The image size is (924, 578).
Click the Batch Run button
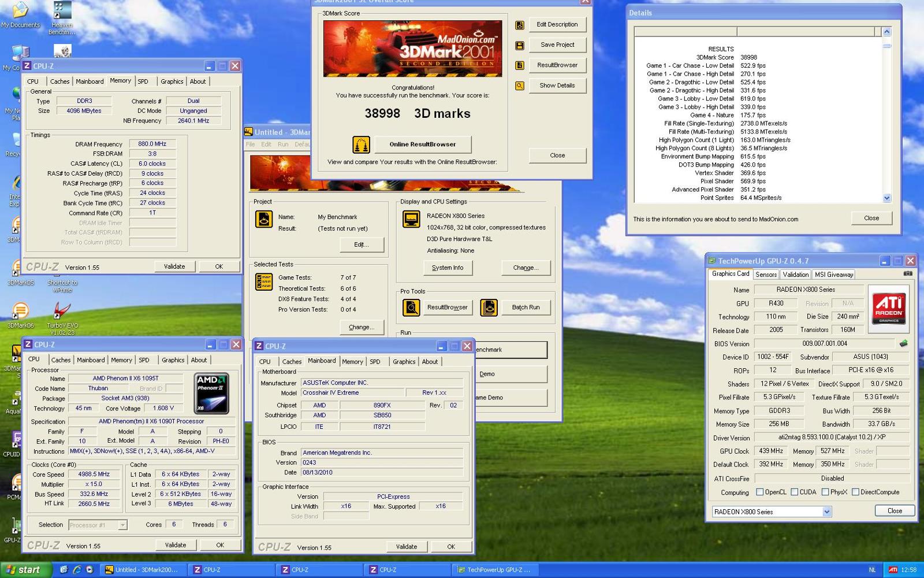pos(526,307)
